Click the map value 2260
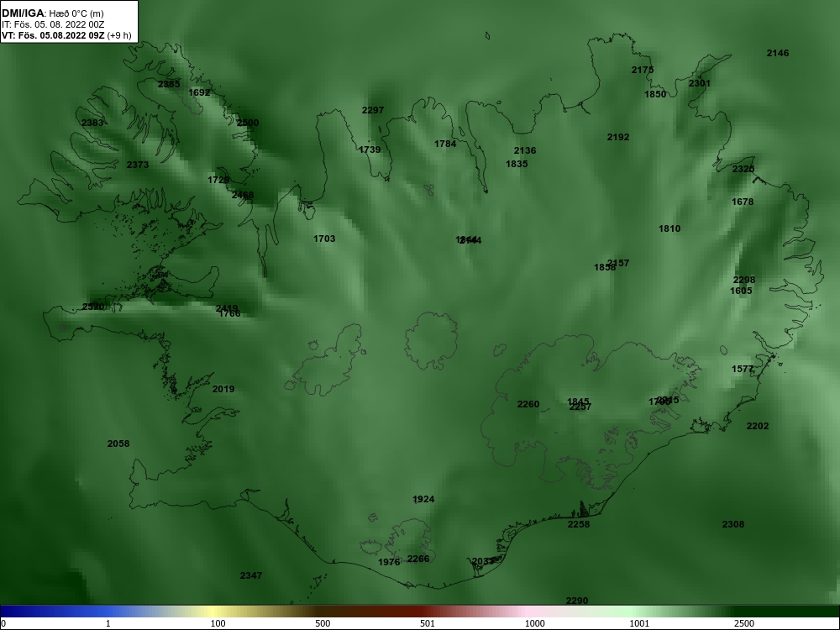The height and width of the screenshot is (630, 840). pos(528,404)
